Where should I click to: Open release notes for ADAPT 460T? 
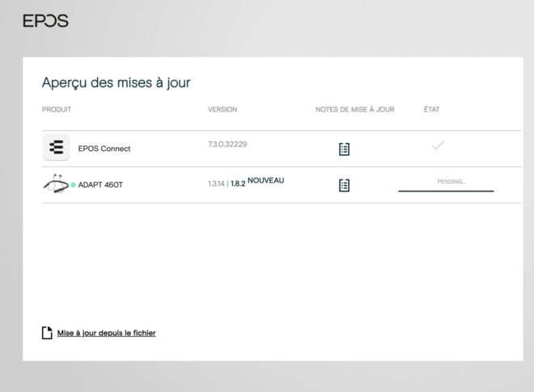pyautogui.click(x=345, y=185)
